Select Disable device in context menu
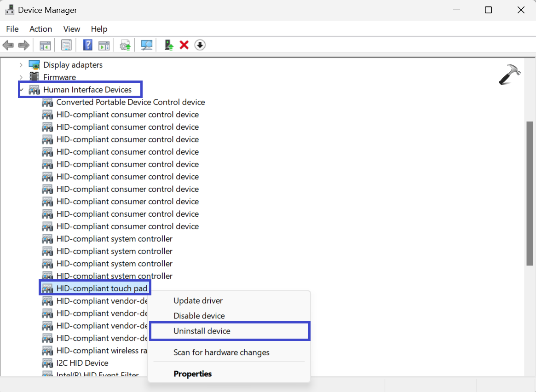 tap(199, 316)
